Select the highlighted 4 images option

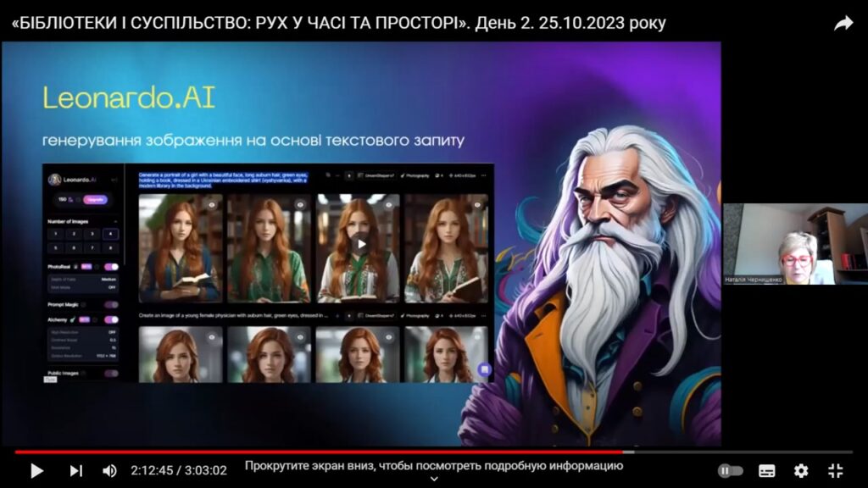[x=110, y=234]
